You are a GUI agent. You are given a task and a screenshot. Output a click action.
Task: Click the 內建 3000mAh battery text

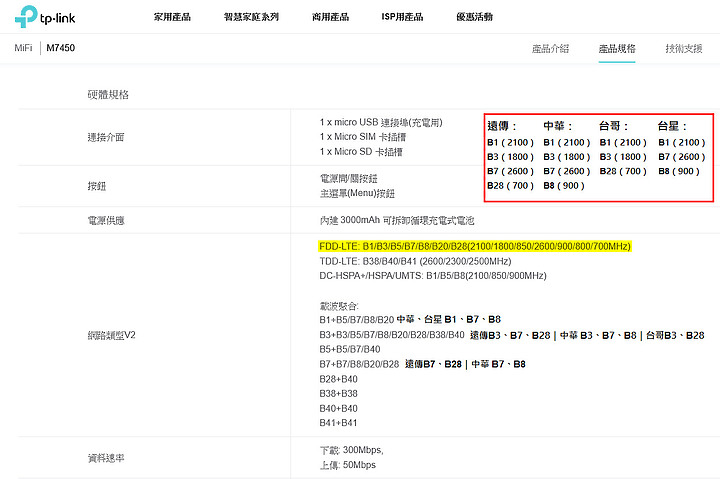(x=397, y=220)
